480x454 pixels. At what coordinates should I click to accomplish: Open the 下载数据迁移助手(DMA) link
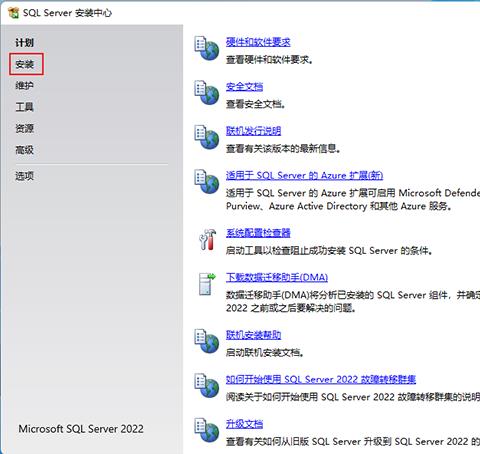tap(277, 277)
